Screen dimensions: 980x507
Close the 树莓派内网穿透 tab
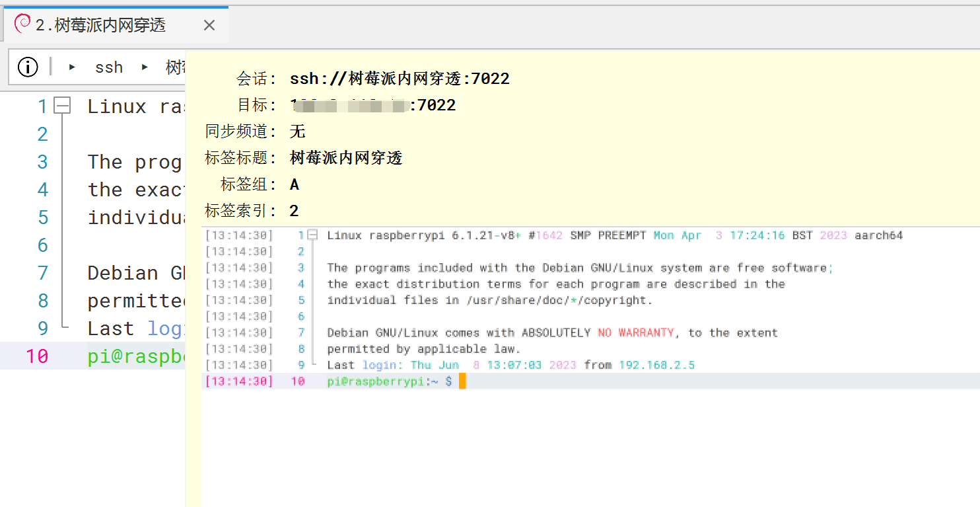(x=209, y=25)
